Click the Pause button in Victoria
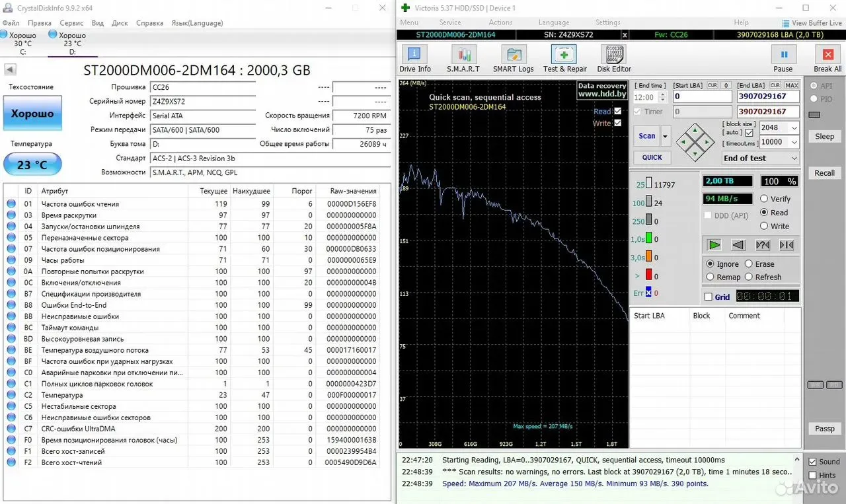 pyautogui.click(x=783, y=58)
